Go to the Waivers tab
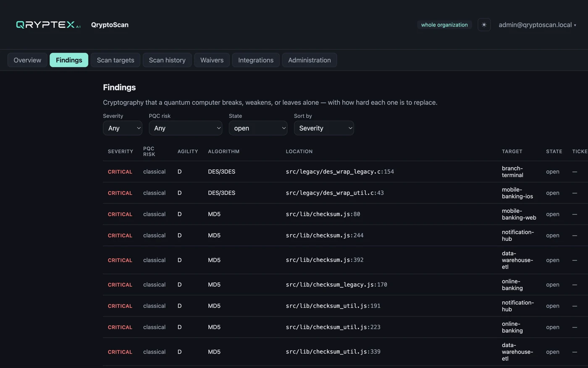This screenshot has width=588, height=368. [x=212, y=60]
